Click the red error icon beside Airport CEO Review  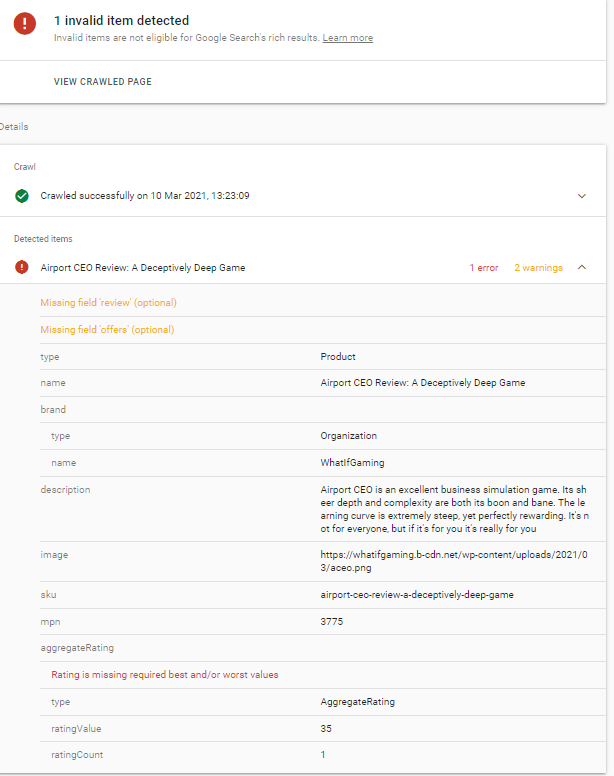22,267
